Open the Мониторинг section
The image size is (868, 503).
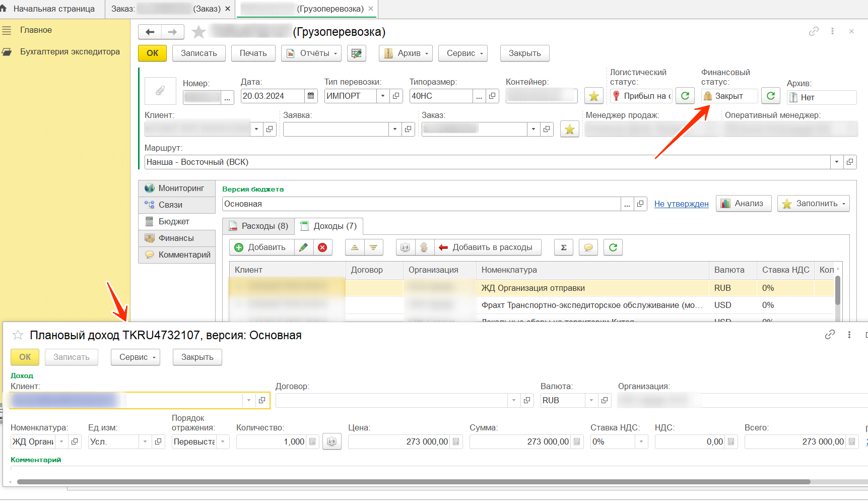point(177,188)
